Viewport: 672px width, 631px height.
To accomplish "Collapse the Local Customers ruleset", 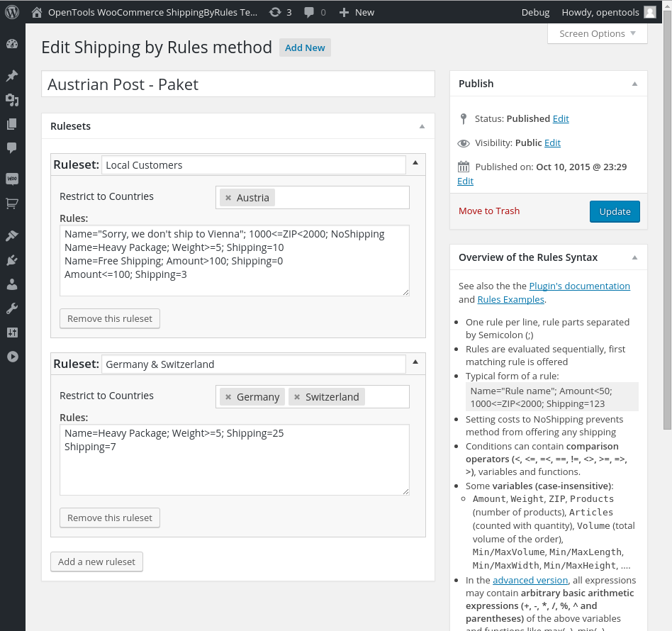I will 415,163.
